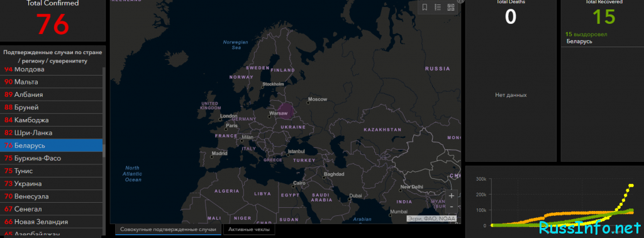Switch to Активные чехлы tab

click(249, 229)
